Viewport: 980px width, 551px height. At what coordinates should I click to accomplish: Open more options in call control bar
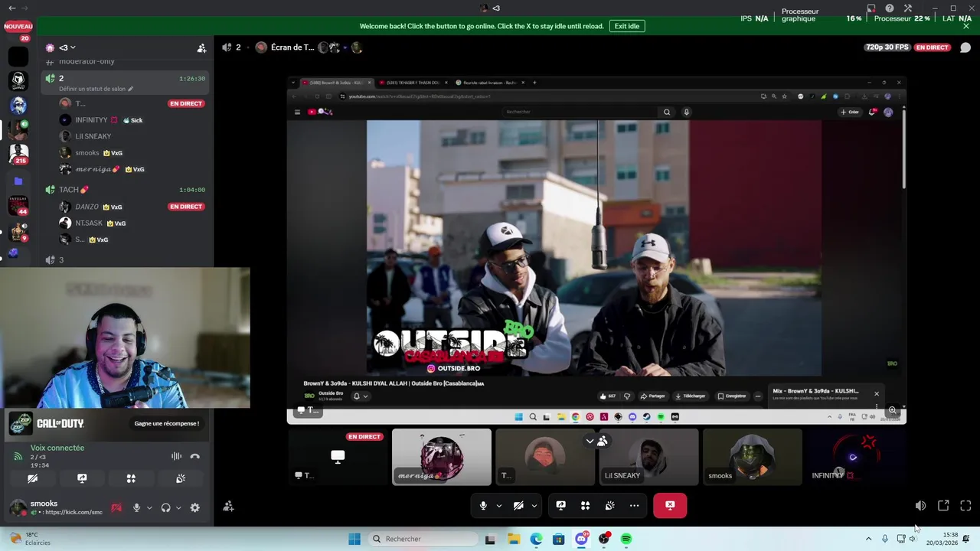pos(634,505)
